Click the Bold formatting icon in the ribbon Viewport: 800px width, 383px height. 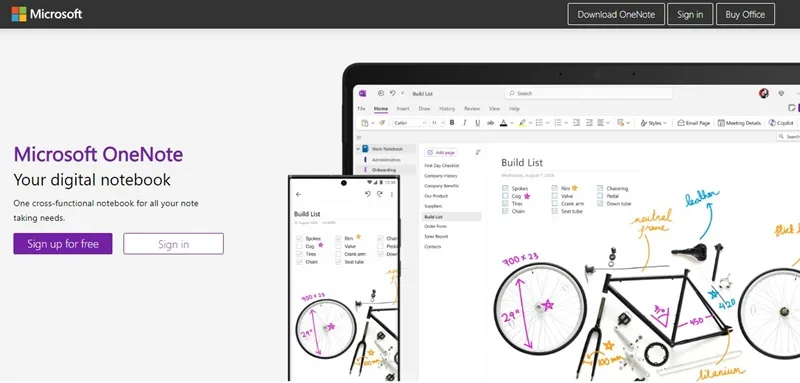(452, 123)
